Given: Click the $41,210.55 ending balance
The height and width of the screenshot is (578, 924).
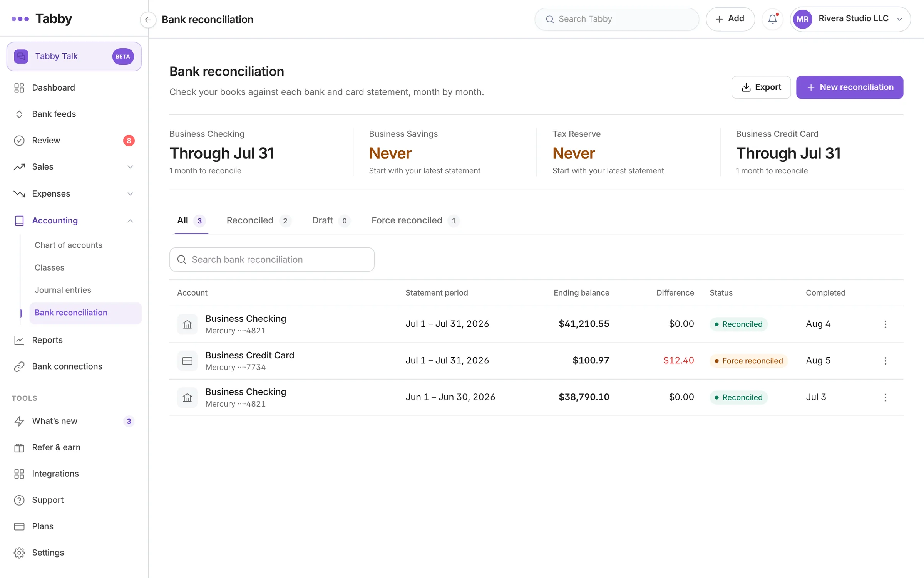Looking at the screenshot, I should [x=584, y=324].
